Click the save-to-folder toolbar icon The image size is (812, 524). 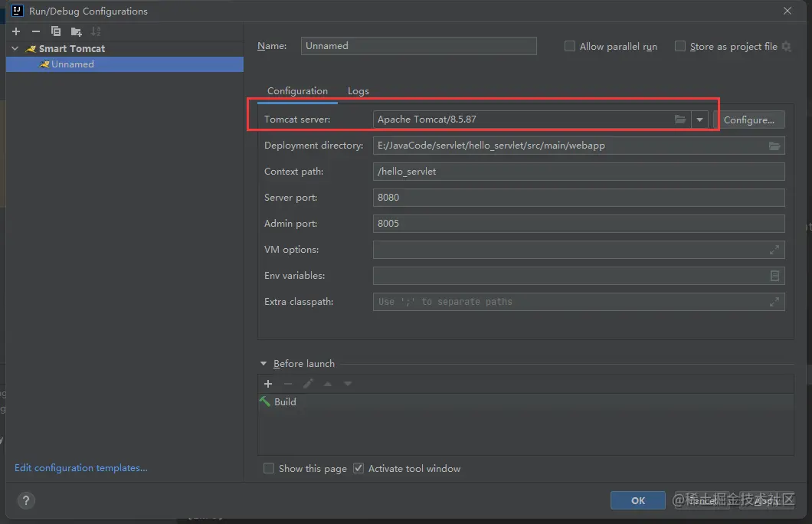pos(76,32)
